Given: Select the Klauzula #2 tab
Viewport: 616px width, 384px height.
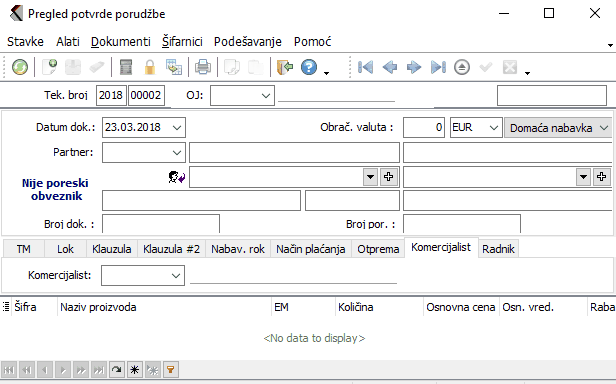Looking at the screenshot, I should [x=171, y=249].
